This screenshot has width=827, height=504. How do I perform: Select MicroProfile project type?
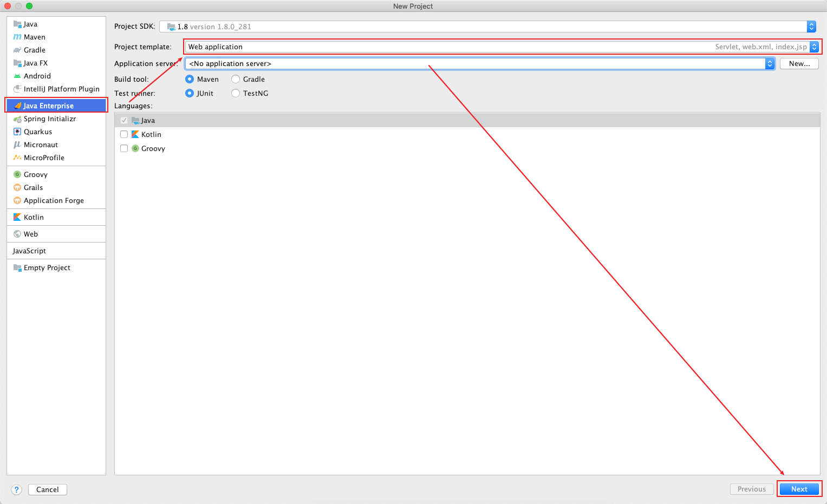[x=56, y=158]
